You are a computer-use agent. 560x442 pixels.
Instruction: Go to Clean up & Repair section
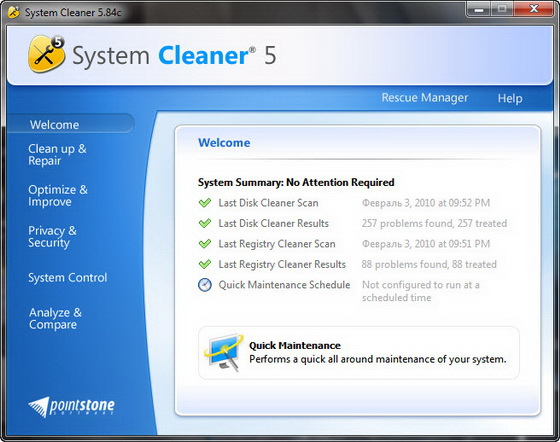coord(57,155)
